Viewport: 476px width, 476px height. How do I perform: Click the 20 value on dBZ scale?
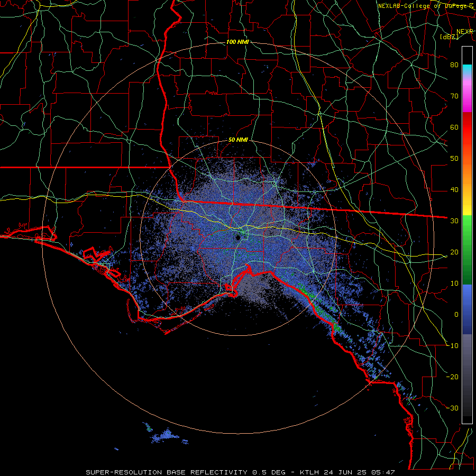click(x=454, y=252)
